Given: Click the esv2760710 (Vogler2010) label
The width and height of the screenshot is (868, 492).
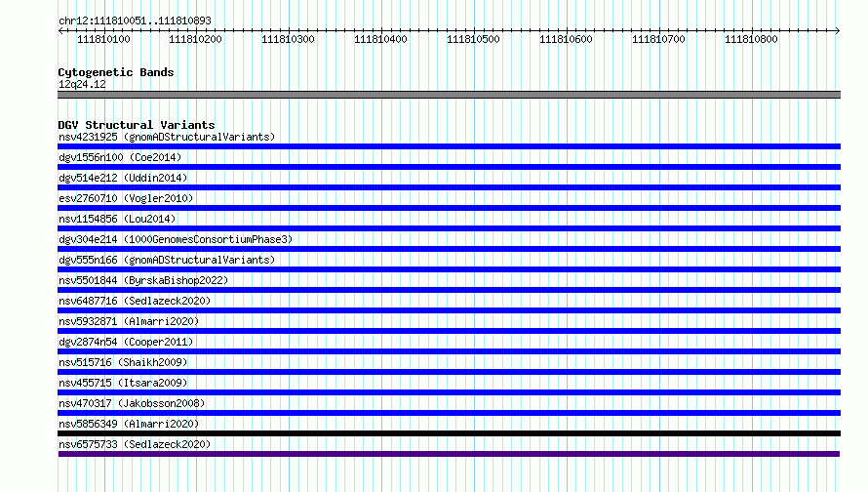Looking at the screenshot, I should 126,198.
